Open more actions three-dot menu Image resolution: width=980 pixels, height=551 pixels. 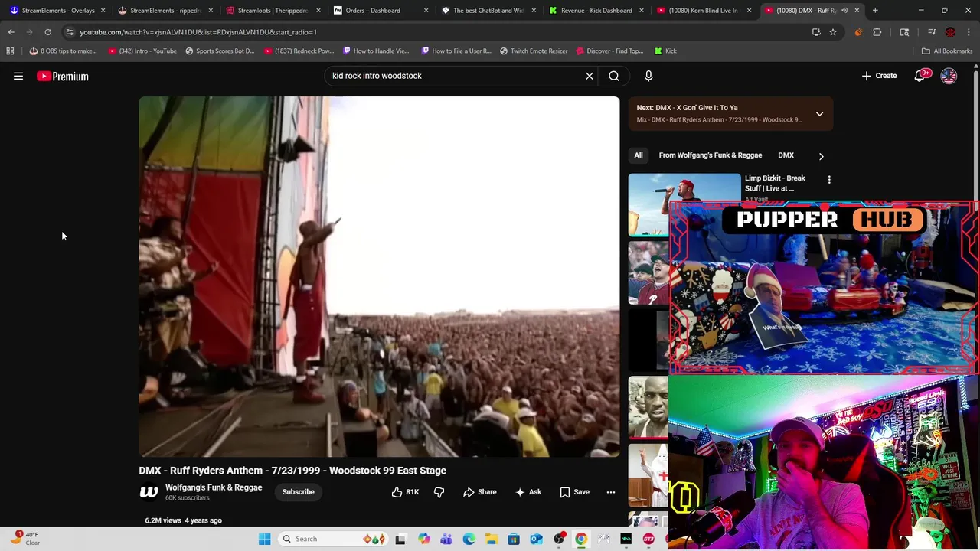pos(611,492)
